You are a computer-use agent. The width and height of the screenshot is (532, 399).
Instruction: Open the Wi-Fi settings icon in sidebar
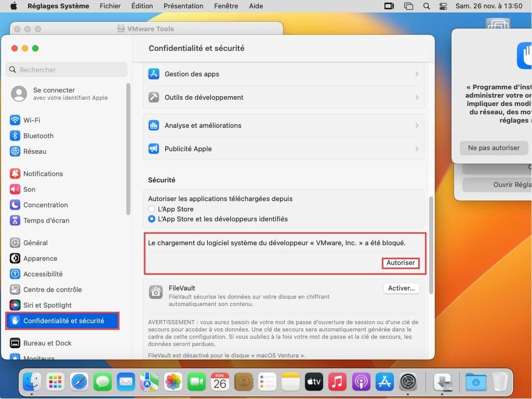15,120
